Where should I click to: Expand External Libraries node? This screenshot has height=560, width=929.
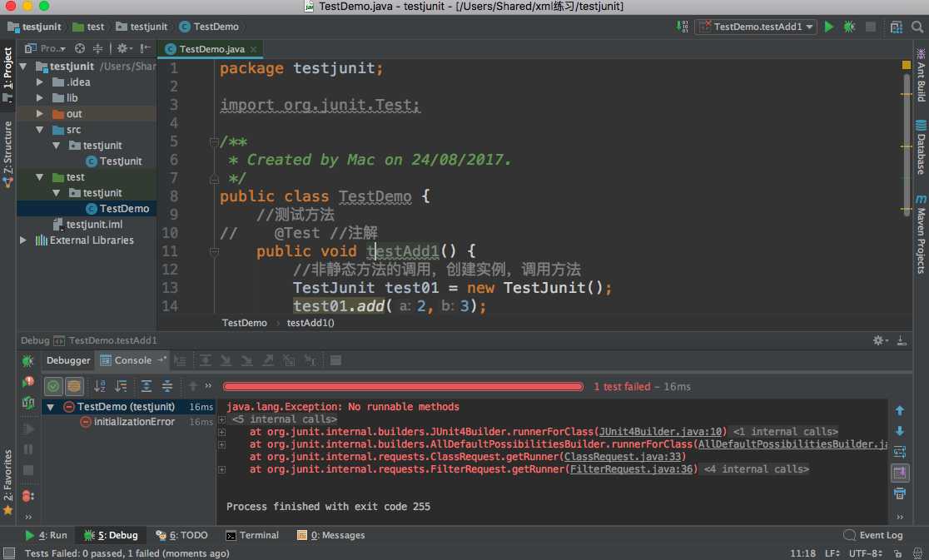23,240
